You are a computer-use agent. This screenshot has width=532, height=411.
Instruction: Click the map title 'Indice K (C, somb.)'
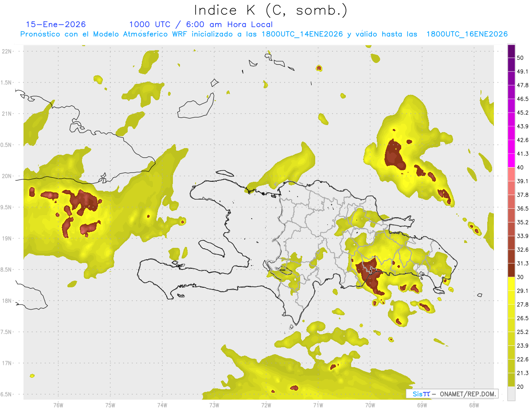point(271,10)
